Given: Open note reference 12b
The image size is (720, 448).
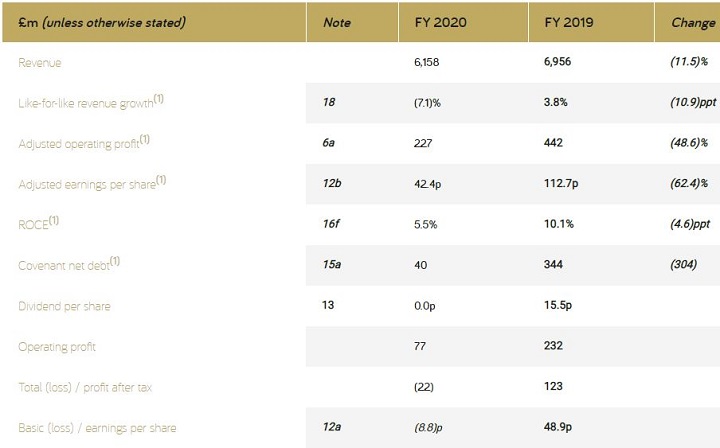Looking at the screenshot, I should click(x=332, y=183).
